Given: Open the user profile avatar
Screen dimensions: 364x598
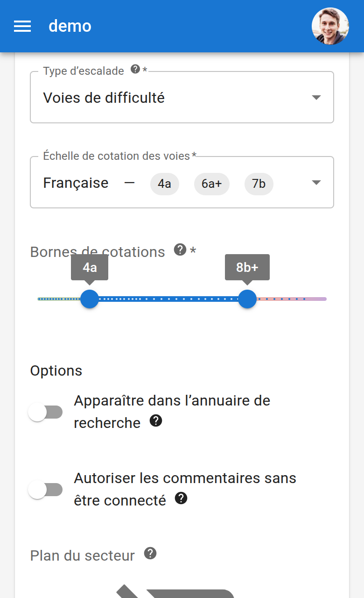Looking at the screenshot, I should pos(330,26).
